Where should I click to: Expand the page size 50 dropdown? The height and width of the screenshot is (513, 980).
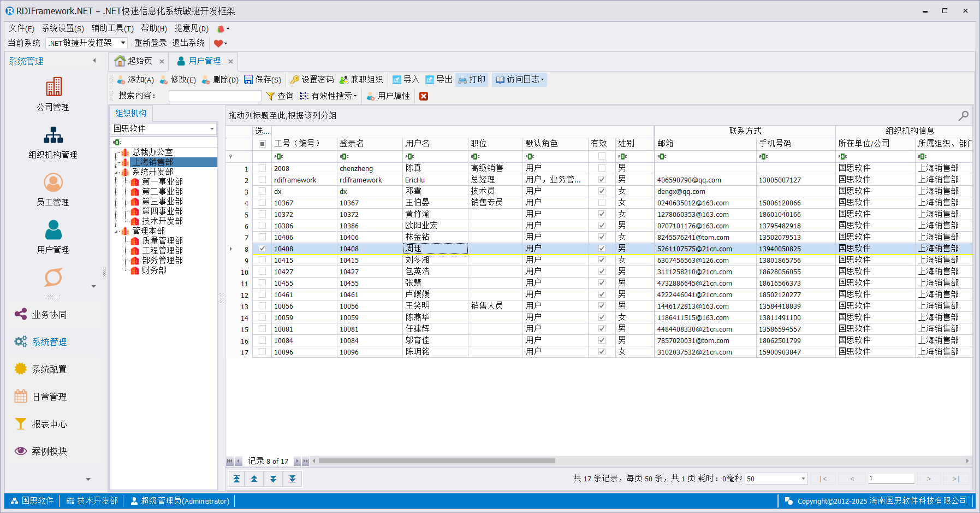pos(803,479)
